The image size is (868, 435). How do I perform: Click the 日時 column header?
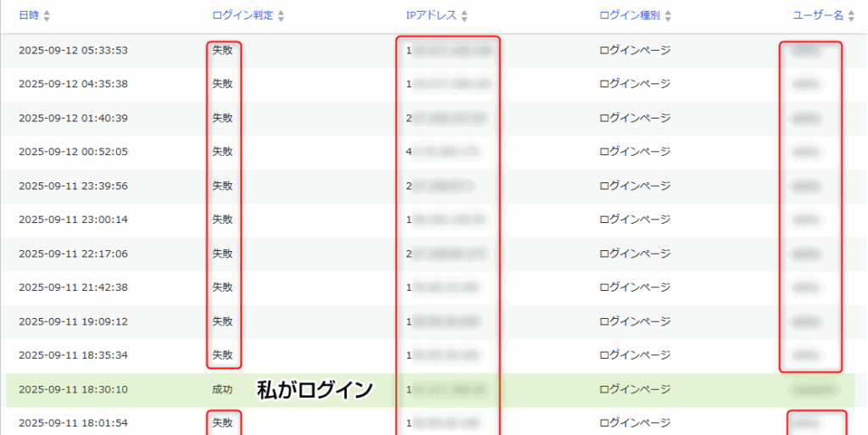pos(29,15)
